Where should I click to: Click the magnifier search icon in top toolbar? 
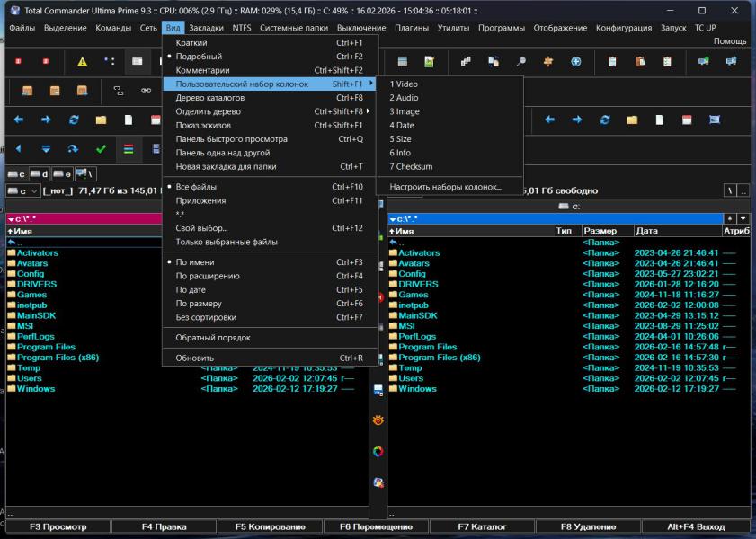(x=520, y=61)
